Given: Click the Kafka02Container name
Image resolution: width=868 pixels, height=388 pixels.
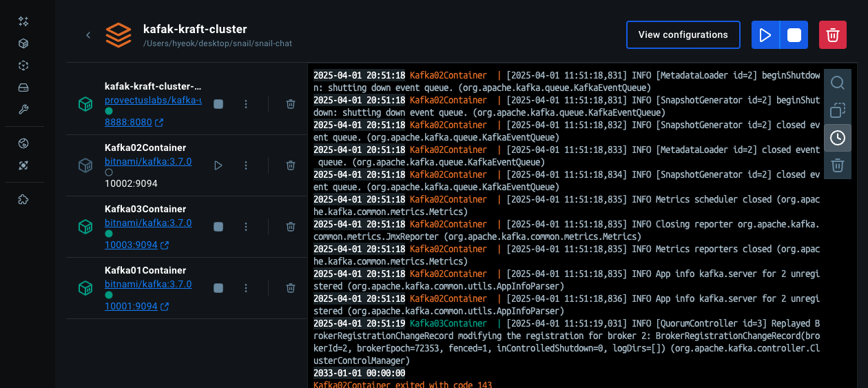Looking at the screenshot, I should pos(145,147).
